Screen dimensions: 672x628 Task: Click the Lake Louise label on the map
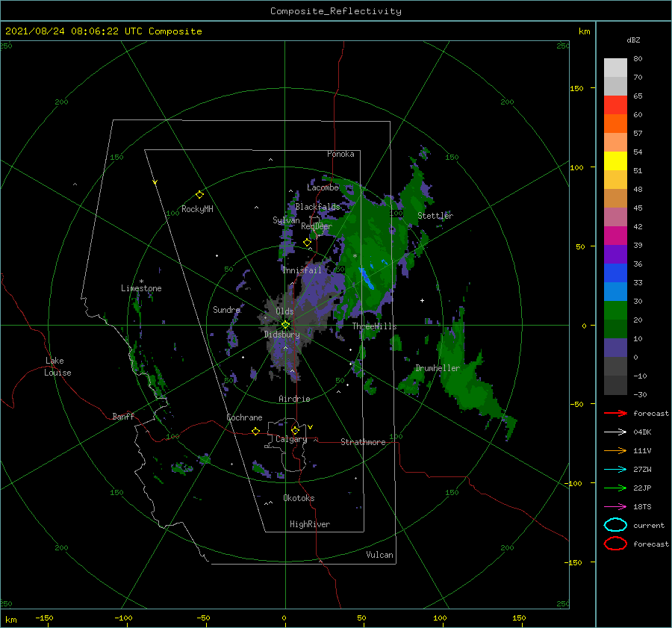[x=57, y=367]
